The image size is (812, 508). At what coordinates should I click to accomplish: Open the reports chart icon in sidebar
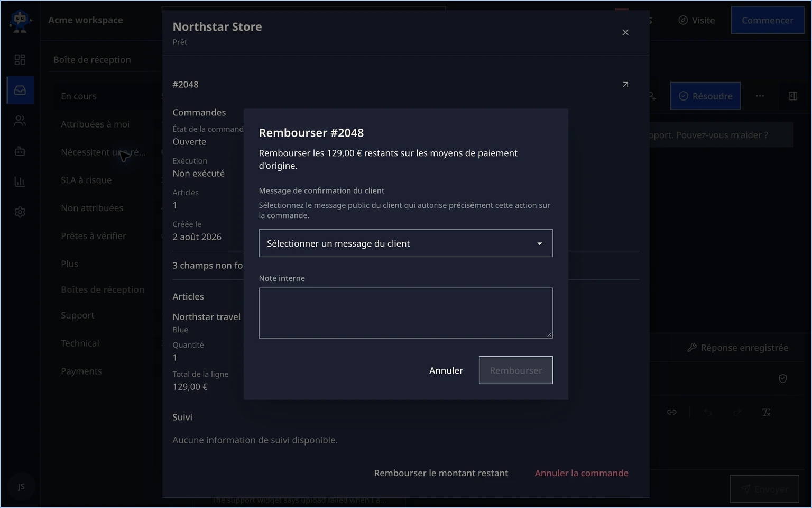pyautogui.click(x=20, y=182)
